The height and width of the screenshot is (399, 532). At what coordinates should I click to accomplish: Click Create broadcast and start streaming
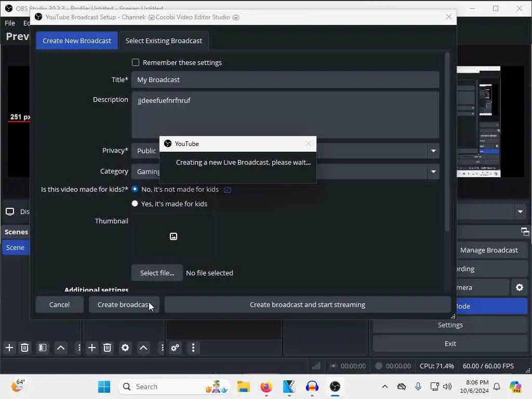pyautogui.click(x=308, y=304)
